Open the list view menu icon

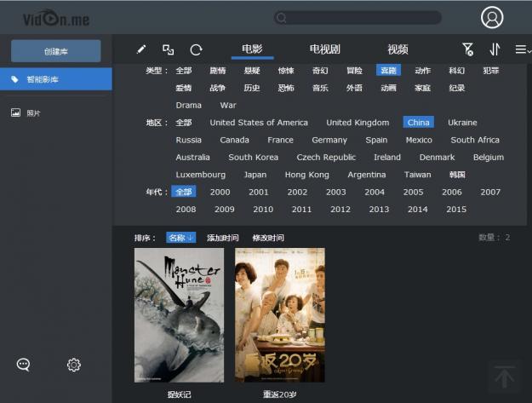point(523,49)
